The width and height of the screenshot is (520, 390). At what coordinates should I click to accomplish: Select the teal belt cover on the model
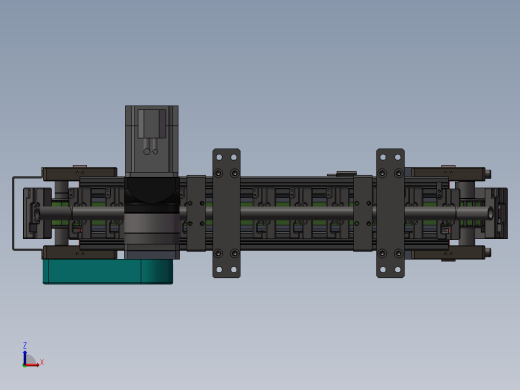click(x=108, y=271)
